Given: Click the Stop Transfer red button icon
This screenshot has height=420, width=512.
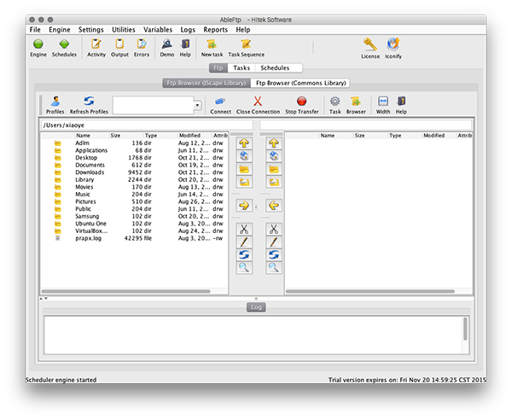Looking at the screenshot, I should point(301,102).
